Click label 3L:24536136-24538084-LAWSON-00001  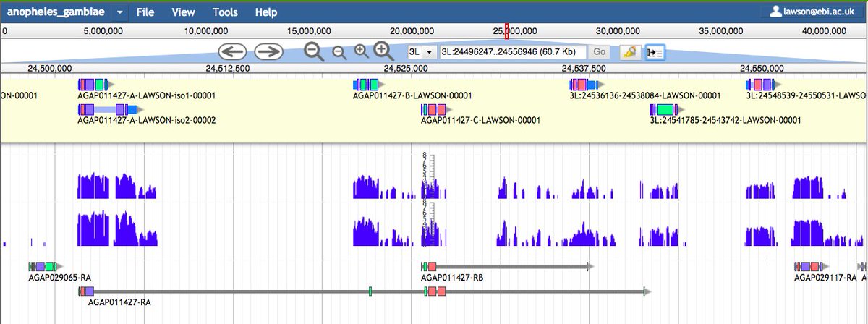coord(644,96)
